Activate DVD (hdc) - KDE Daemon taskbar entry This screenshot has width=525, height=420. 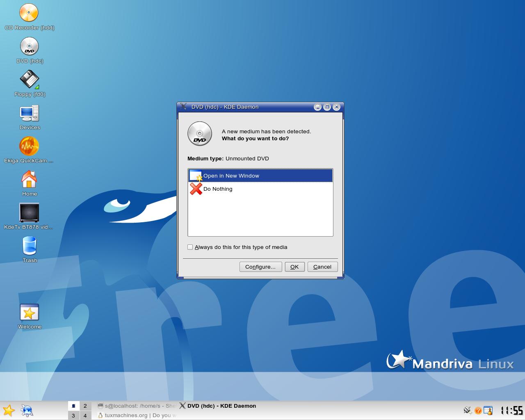pyautogui.click(x=218, y=406)
